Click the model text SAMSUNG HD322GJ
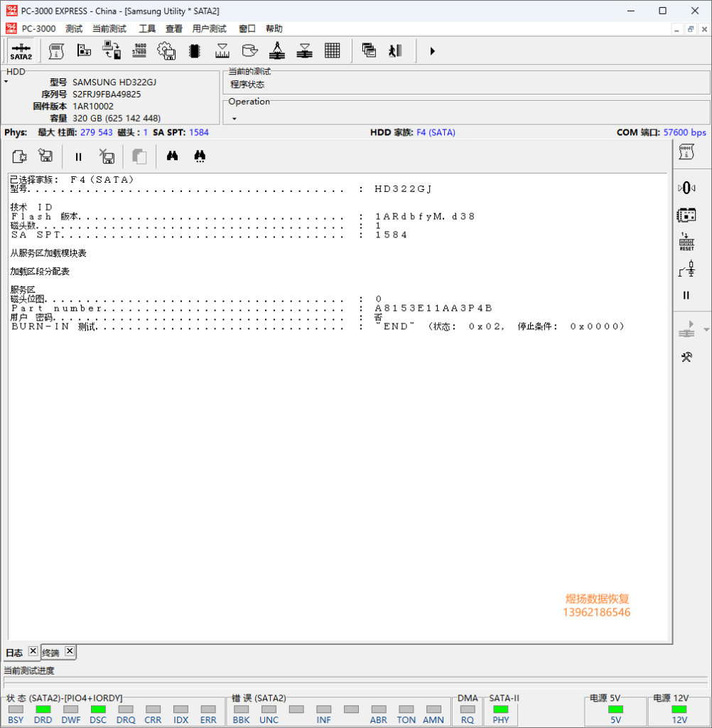712x728 pixels. (114, 82)
